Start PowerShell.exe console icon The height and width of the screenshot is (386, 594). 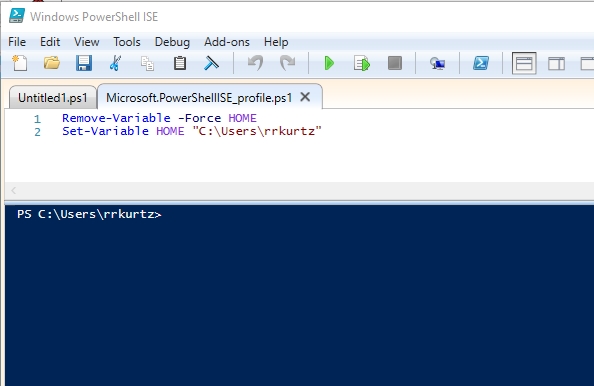click(x=481, y=63)
